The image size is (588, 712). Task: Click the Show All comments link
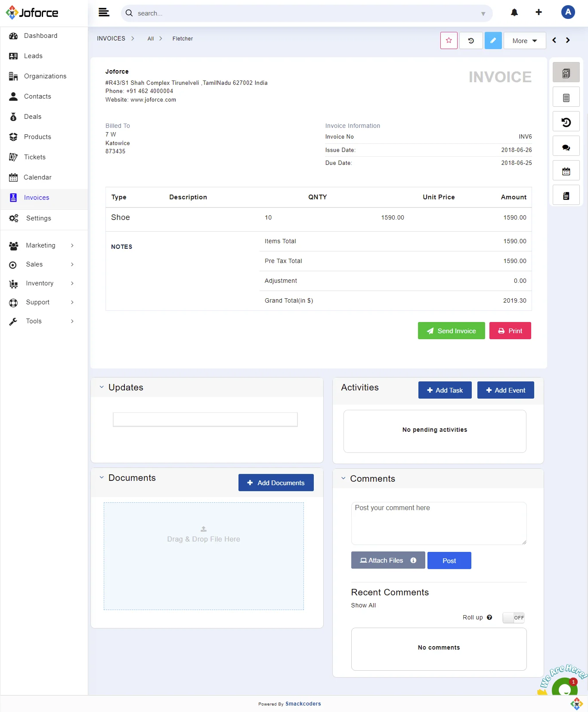363,605
